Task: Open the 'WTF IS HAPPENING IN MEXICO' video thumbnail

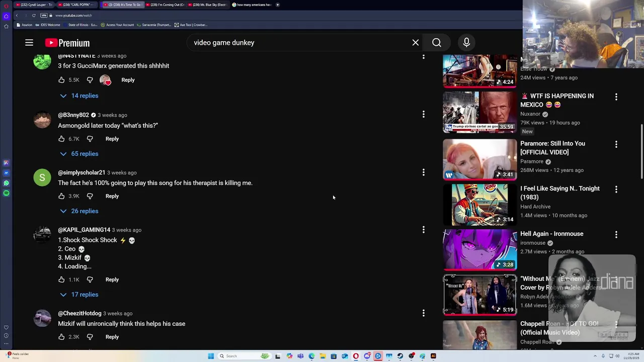Action: point(480,112)
